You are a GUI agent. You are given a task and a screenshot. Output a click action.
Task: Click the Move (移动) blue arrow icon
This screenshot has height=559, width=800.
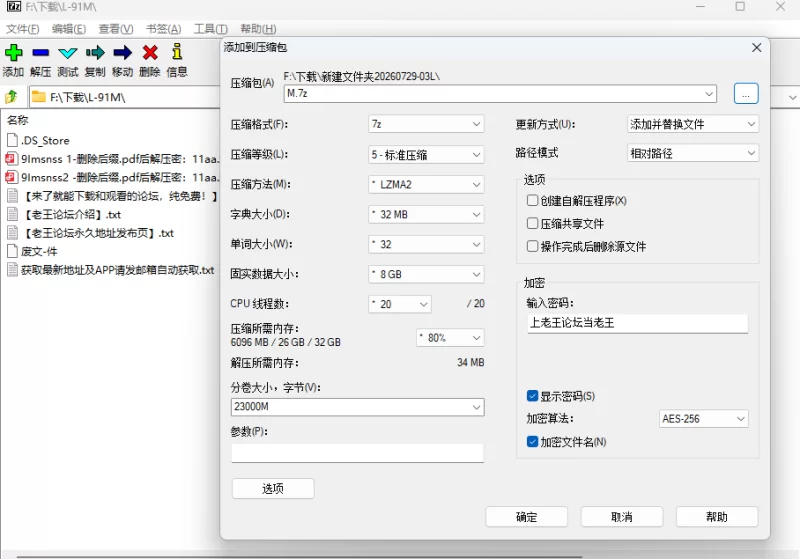point(122,53)
